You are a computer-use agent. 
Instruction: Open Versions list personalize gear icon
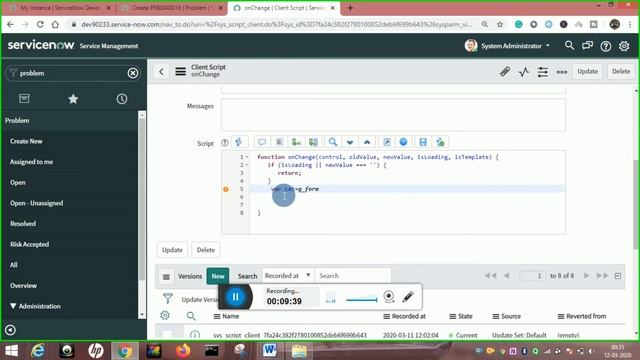[x=165, y=316]
